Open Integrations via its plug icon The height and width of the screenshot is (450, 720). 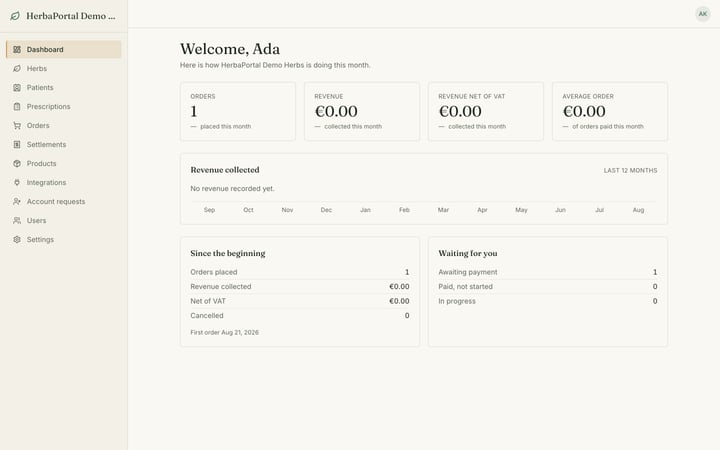coord(17,182)
